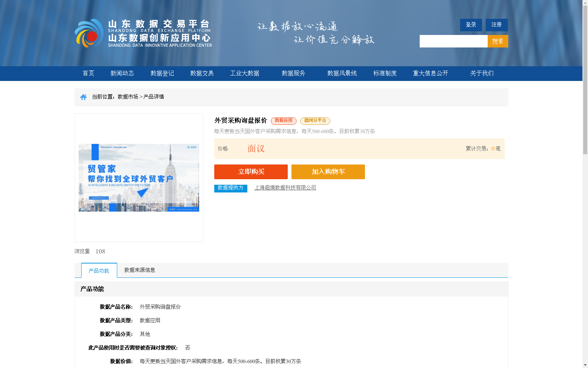Focus the header search input field
Screen dimensions: 588x368
(x=453, y=41)
